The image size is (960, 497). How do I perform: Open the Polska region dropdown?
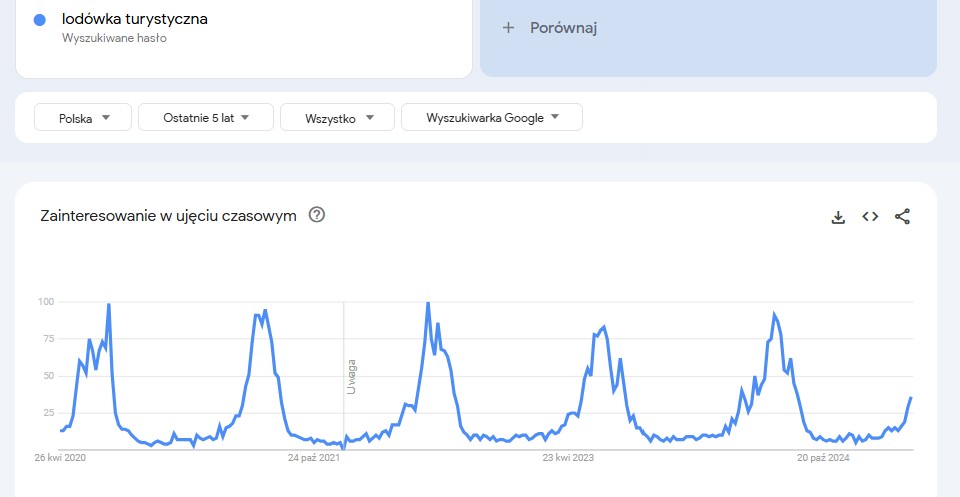[83, 118]
